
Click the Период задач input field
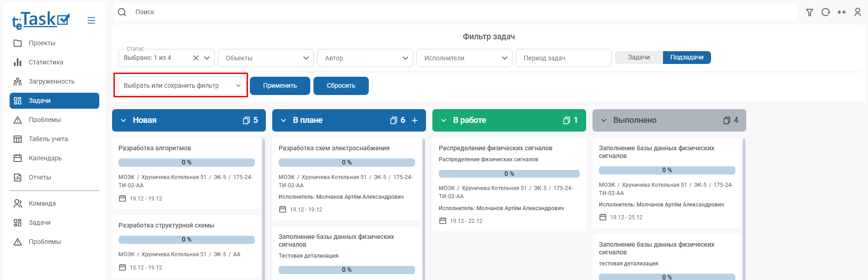563,58
